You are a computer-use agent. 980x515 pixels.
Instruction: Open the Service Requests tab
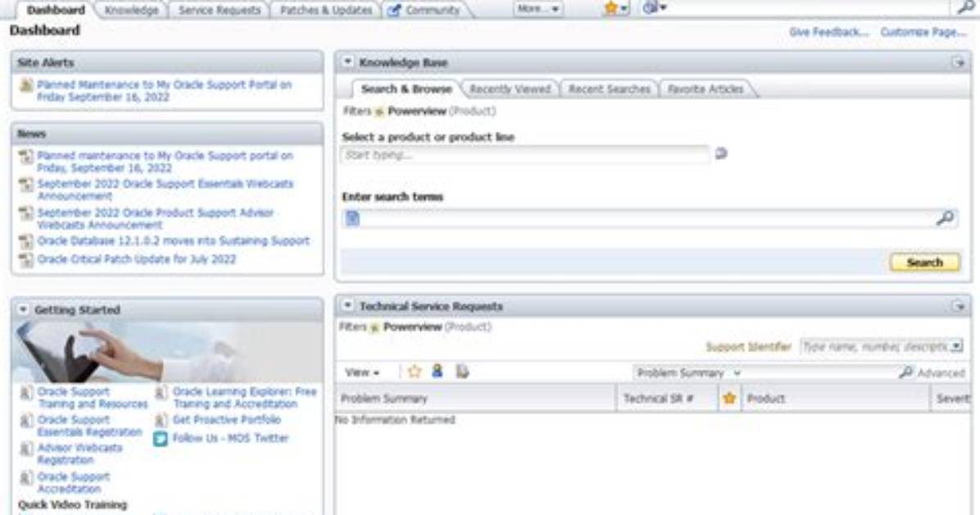[220, 11]
